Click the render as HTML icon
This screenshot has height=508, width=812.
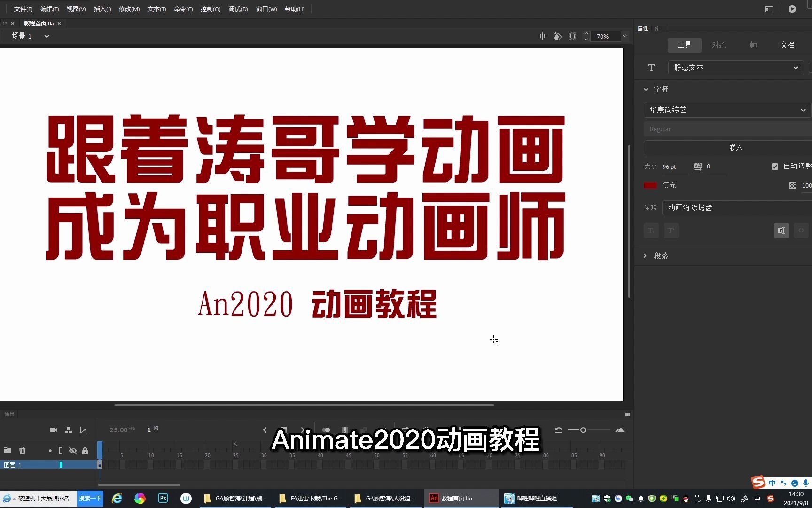(801, 230)
